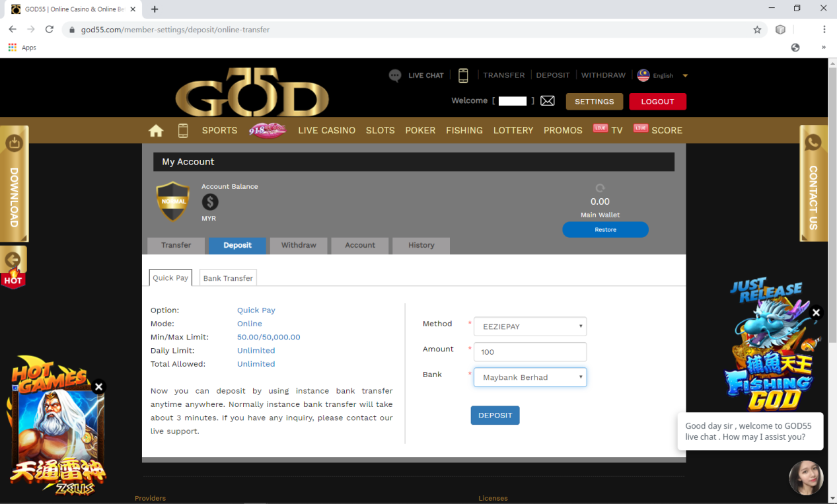The width and height of the screenshot is (837, 504).
Task: Click the GOD55 logo
Action: click(252, 92)
